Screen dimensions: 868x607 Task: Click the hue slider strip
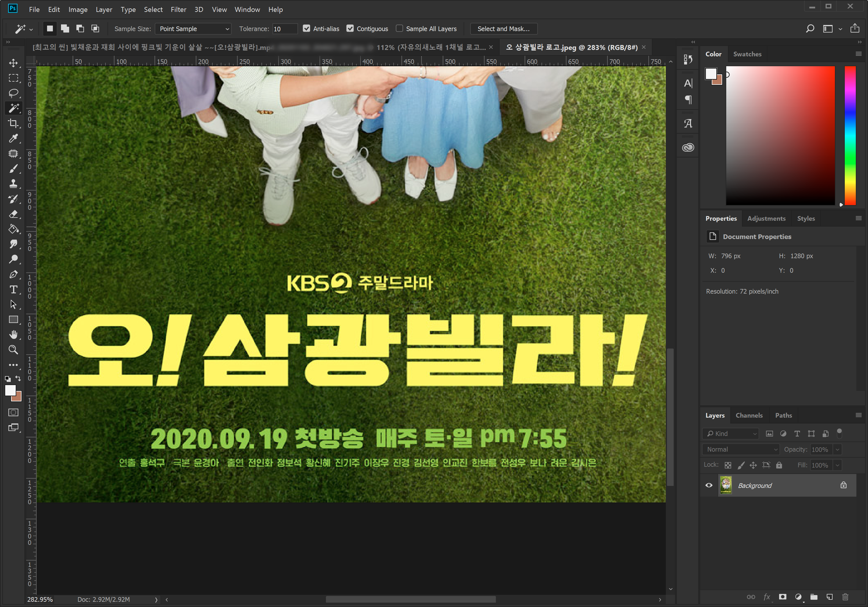[850, 136]
